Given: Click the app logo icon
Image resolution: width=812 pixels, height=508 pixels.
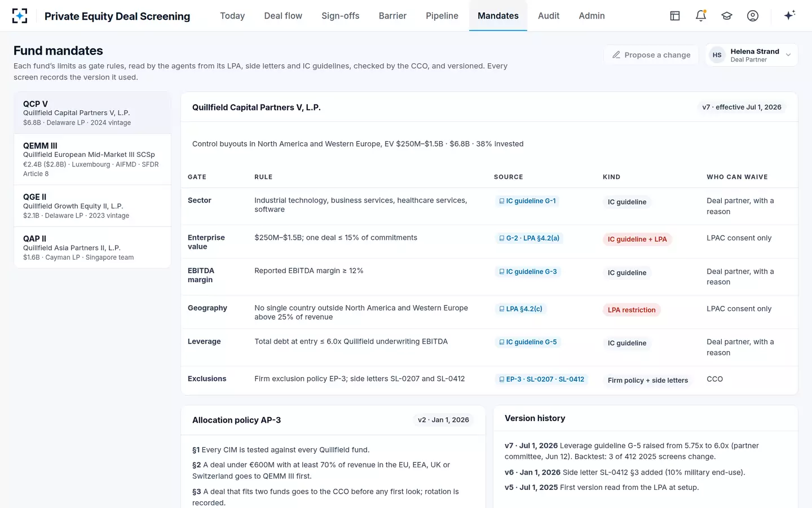Looking at the screenshot, I should pos(20,16).
